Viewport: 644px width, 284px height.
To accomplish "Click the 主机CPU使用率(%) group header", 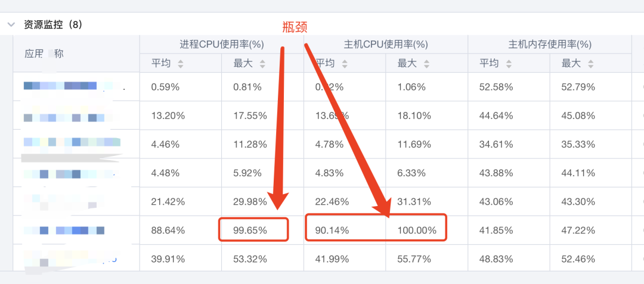I will tap(386, 44).
